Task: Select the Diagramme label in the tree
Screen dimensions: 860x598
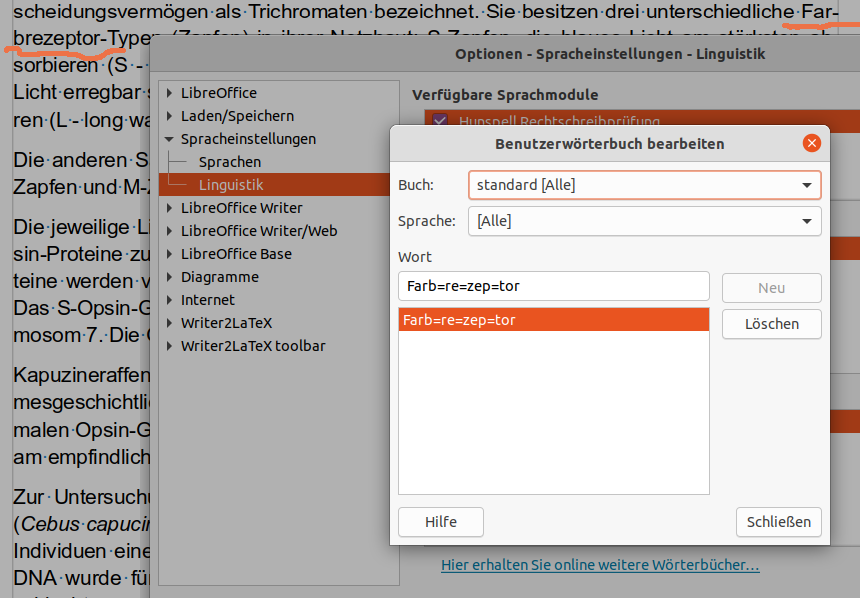Action: pos(220,277)
